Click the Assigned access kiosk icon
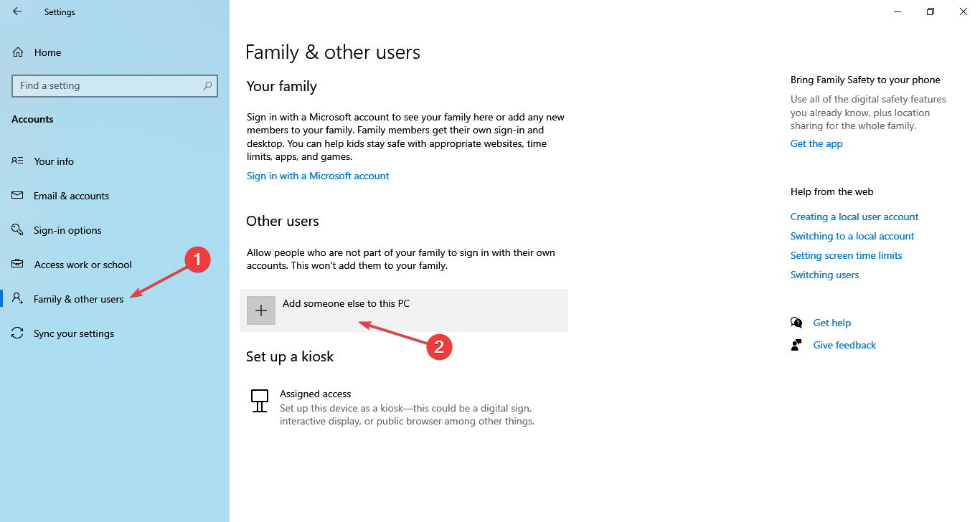980x522 pixels. [x=260, y=401]
